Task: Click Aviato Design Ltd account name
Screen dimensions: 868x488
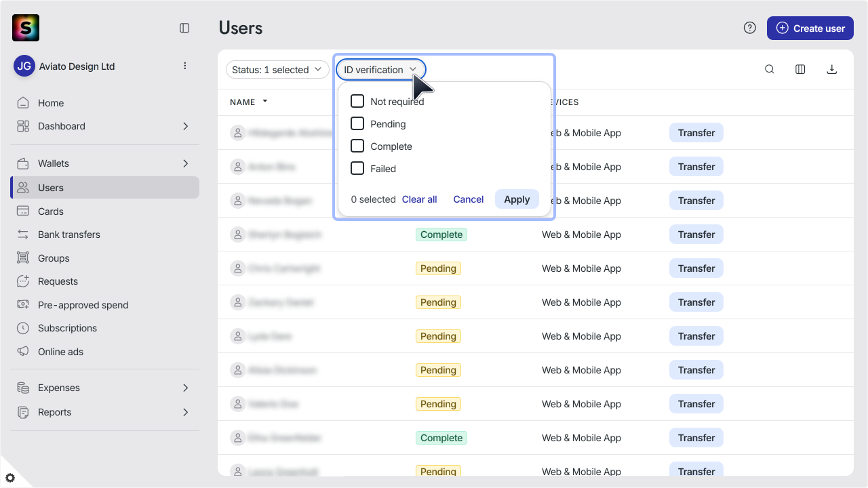Action: pyautogui.click(x=77, y=66)
